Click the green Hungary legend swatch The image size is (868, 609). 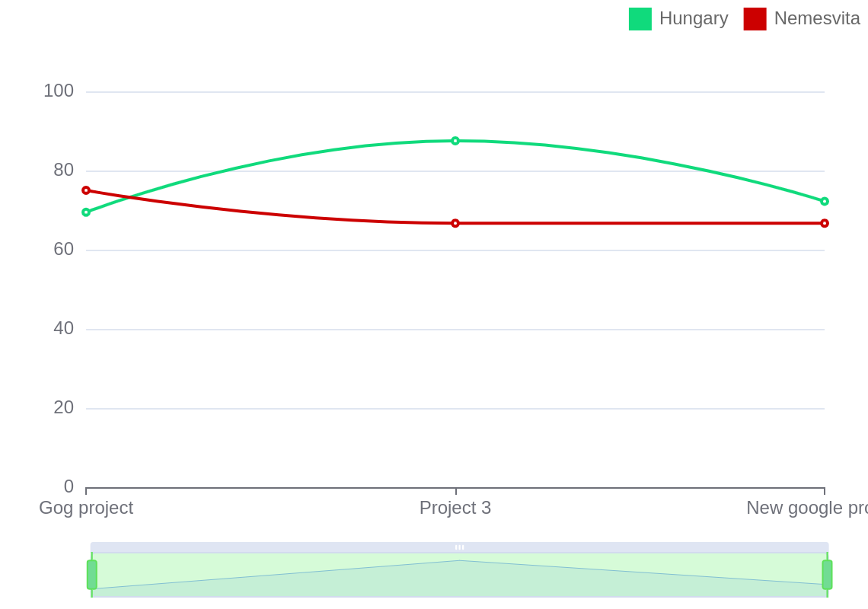click(640, 19)
